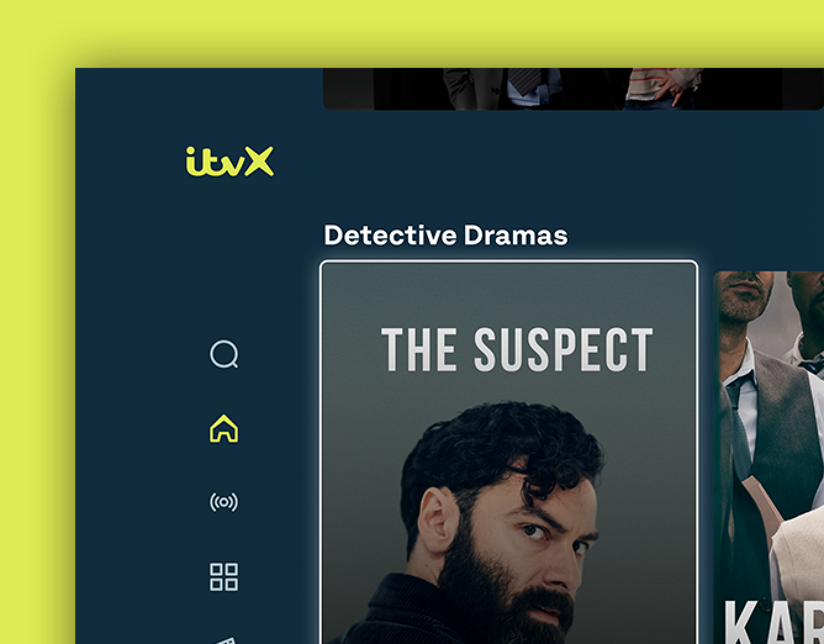Select the Detective Dramas row heading
Viewport: 824px width, 644px height.
pos(445,235)
